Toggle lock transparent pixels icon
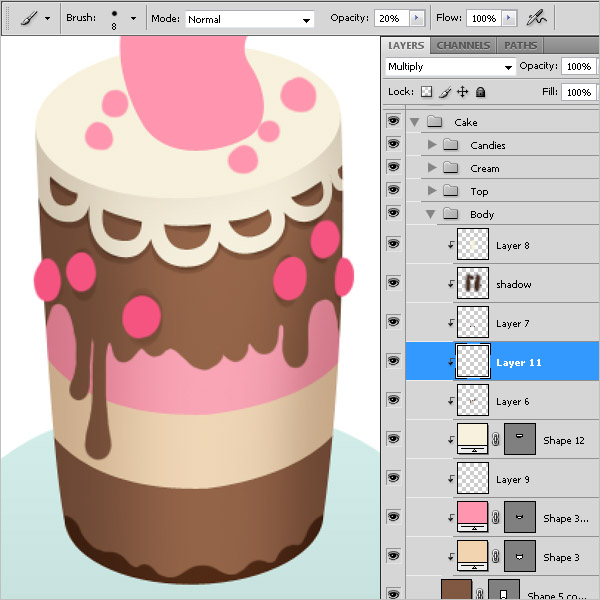 pos(426,92)
